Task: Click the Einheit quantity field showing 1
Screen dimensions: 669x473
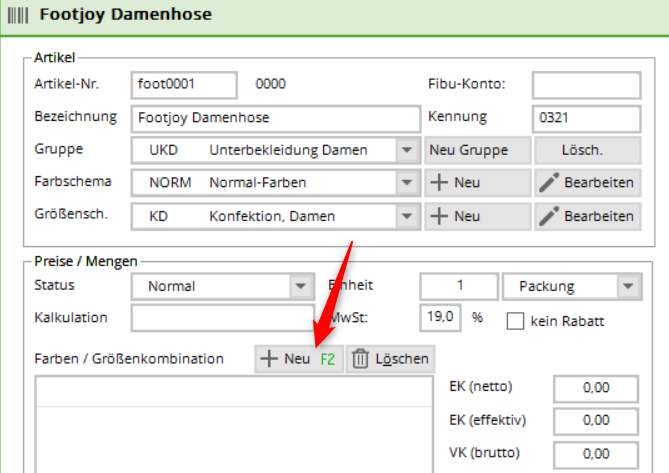Action: [x=459, y=286]
